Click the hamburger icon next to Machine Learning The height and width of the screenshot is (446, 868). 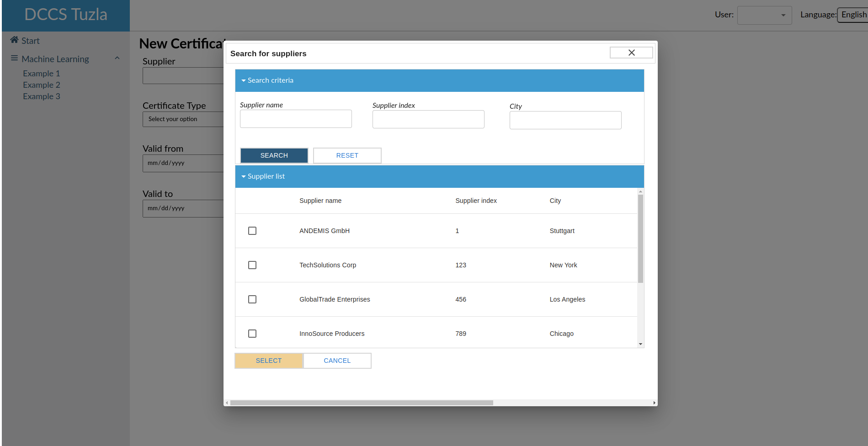pyautogui.click(x=13, y=58)
